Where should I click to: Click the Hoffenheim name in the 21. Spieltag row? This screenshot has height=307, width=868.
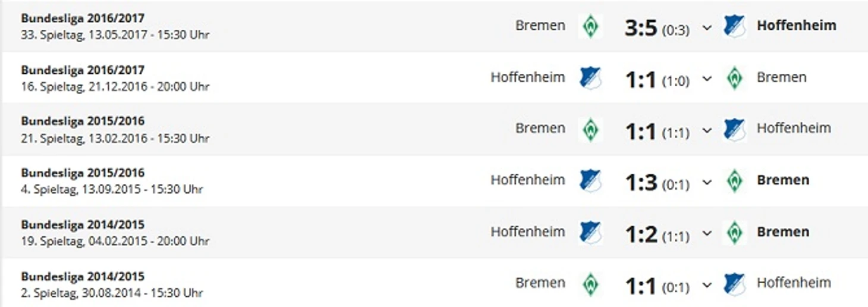tap(794, 129)
